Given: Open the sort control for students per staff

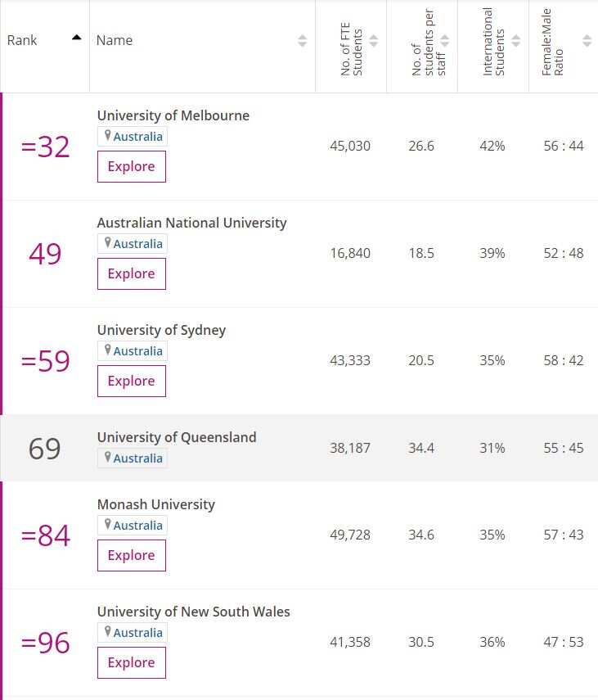Looking at the screenshot, I should tap(444, 39).
